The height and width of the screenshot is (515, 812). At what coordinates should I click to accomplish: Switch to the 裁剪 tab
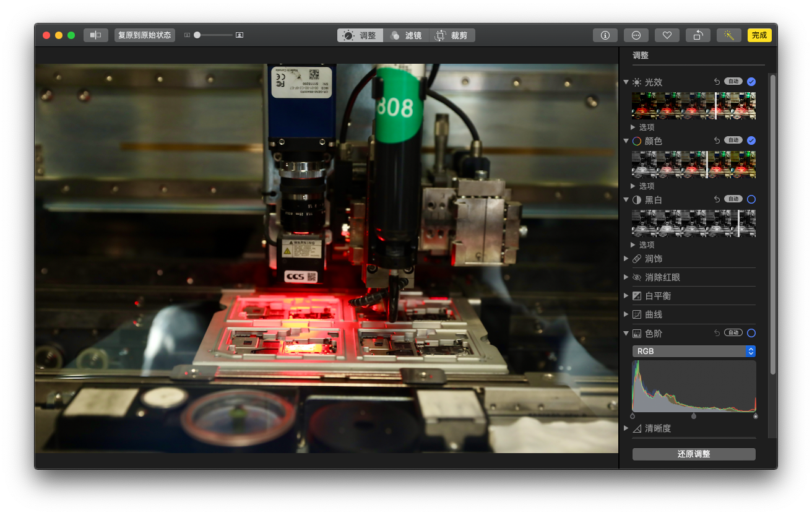tap(452, 35)
